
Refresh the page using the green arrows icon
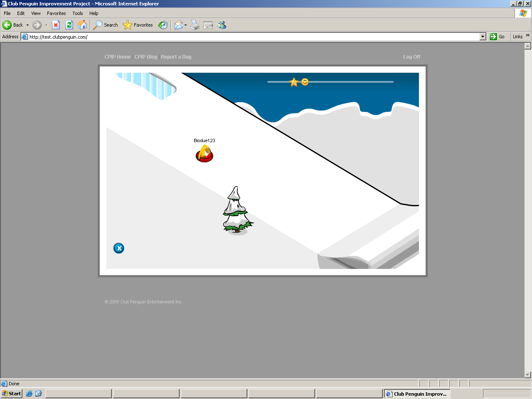point(69,25)
